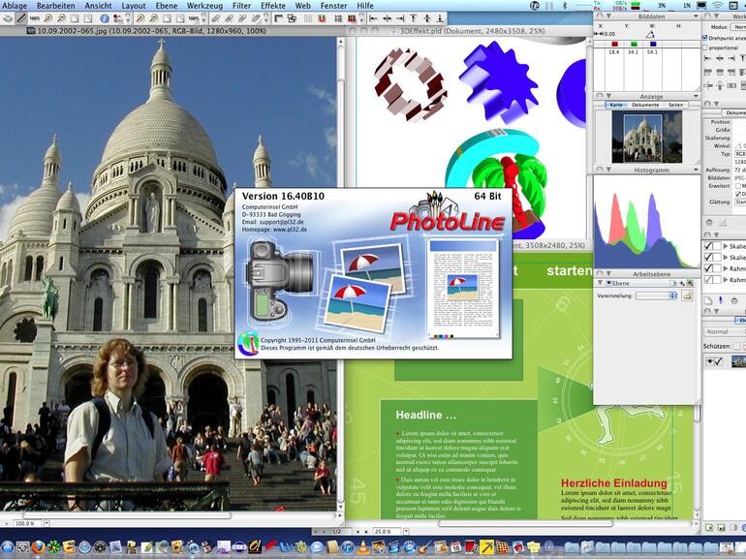Toggle the checked box below Erweitert
Image resolution: width=746 pixels, height=560 pixels.
point(738,194)
